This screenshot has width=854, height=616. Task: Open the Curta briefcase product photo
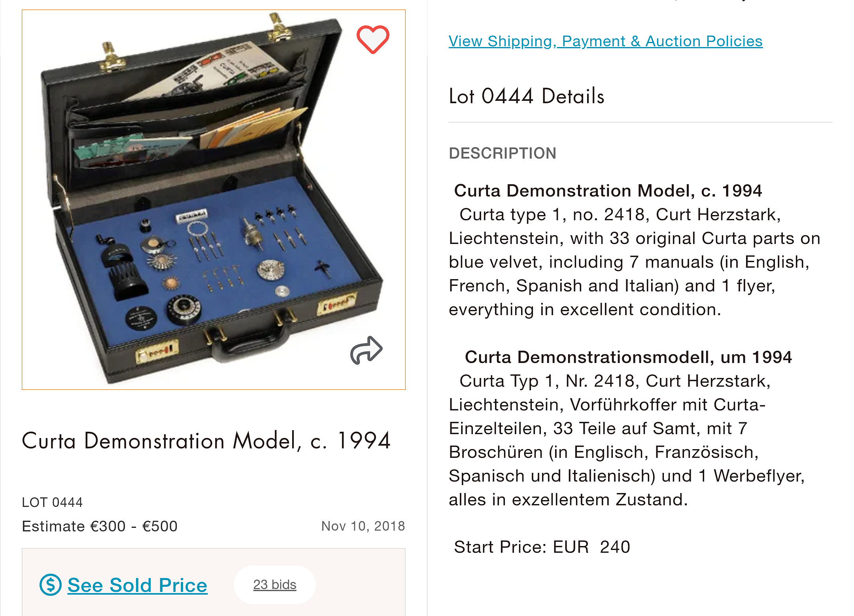pyautogui.click(x=213, y=200)
